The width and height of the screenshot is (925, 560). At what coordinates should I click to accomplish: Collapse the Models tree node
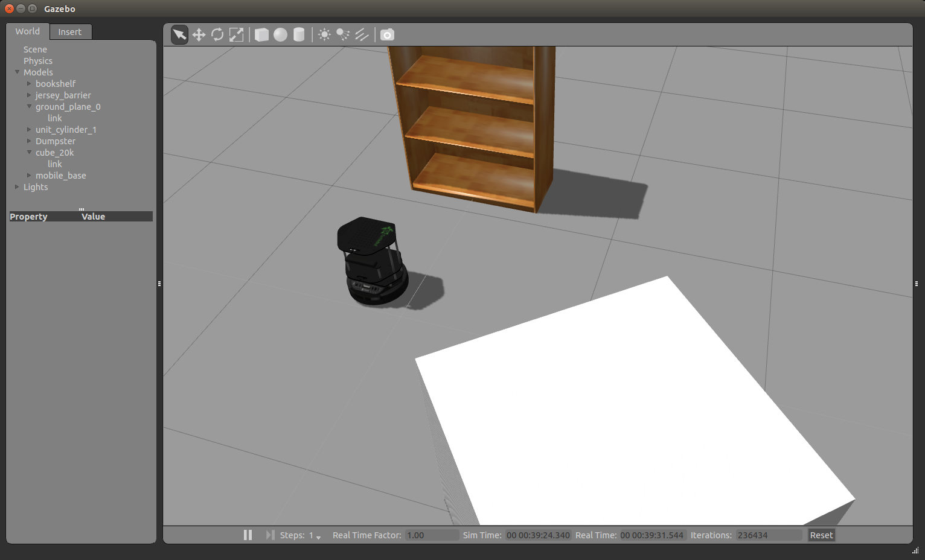tap(18, 72)
